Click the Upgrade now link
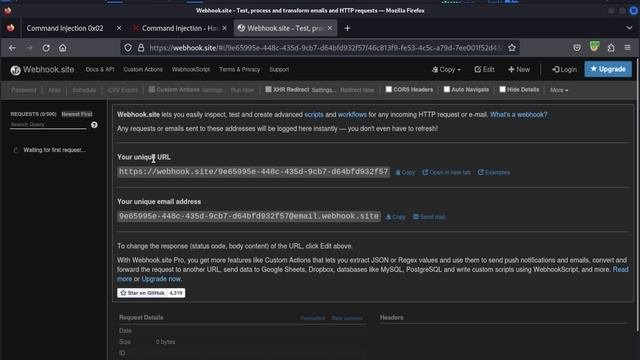The width and height of the screenshot is (640, 360). tap(161, 279)
